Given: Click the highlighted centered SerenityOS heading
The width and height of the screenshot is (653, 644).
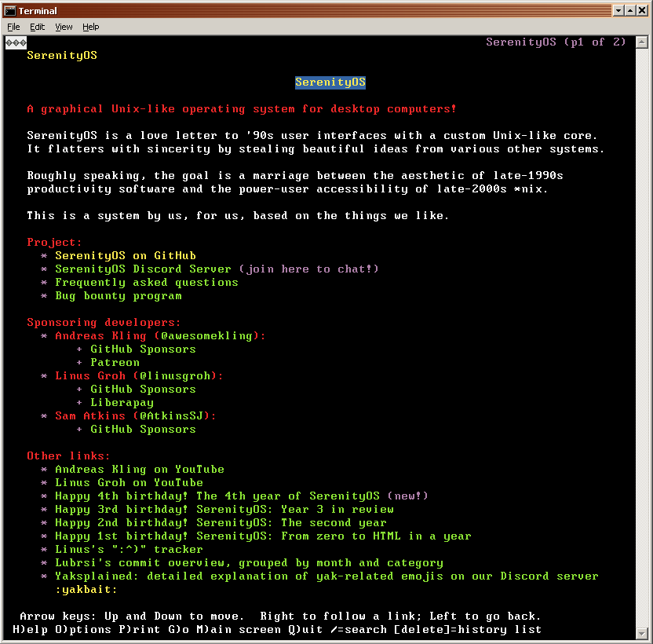Looking at the screenshot, I should point(330,82).
